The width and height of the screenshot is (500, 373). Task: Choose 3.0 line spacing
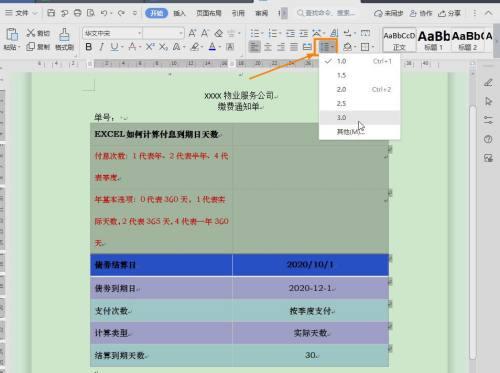coord(359,118)
